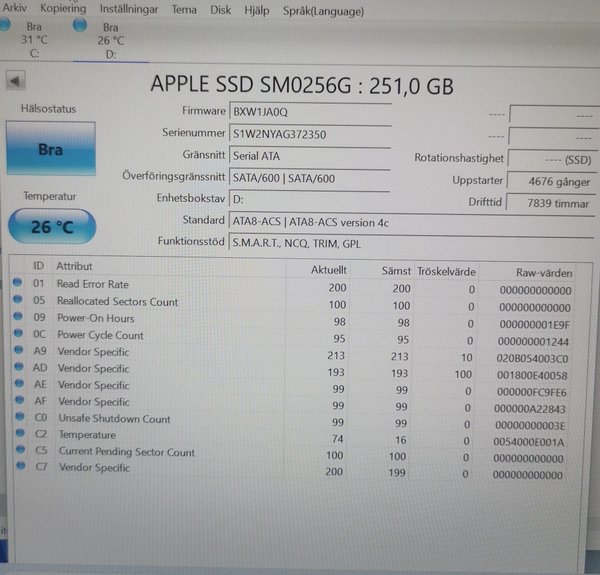Click the Firmware field showing BXW1JA0Q
600x575 pixels.
308,112
